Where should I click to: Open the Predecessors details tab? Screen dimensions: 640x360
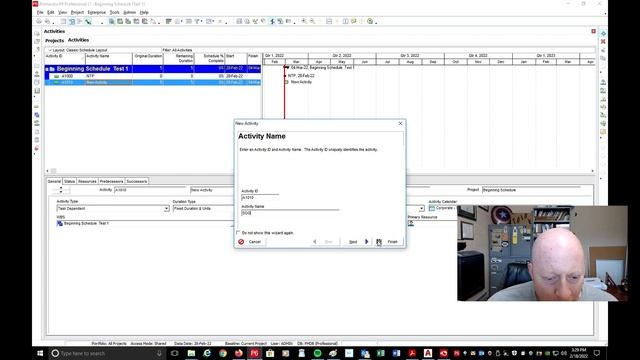(x=111, y=181)
